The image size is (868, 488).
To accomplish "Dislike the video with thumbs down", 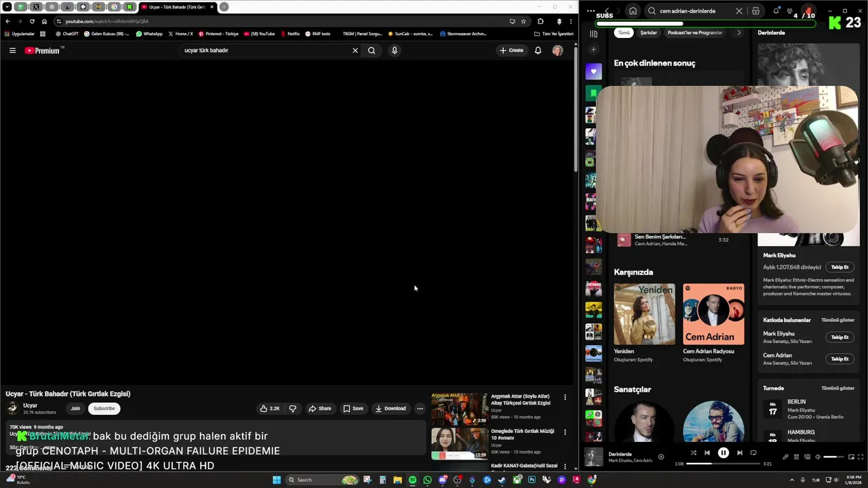I will 292,408.
